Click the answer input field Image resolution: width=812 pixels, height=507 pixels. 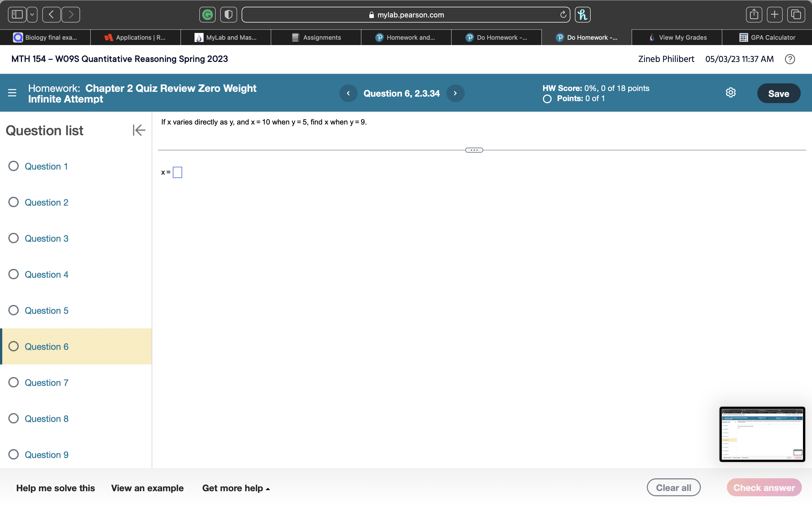click(x=178, y=172)
